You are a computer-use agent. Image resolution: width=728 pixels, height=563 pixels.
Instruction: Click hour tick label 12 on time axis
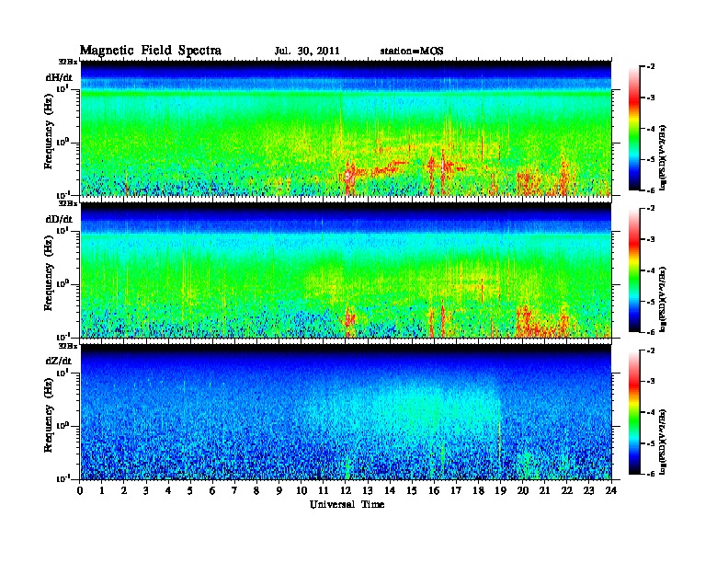click(346, 491)
